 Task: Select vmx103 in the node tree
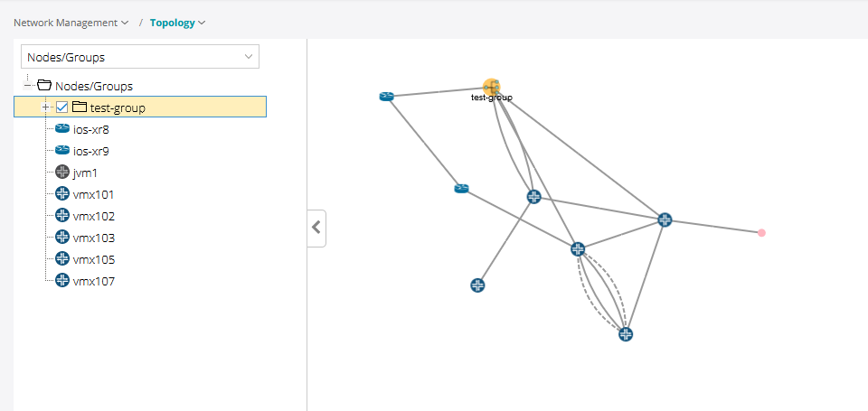[x=93, y=238]
